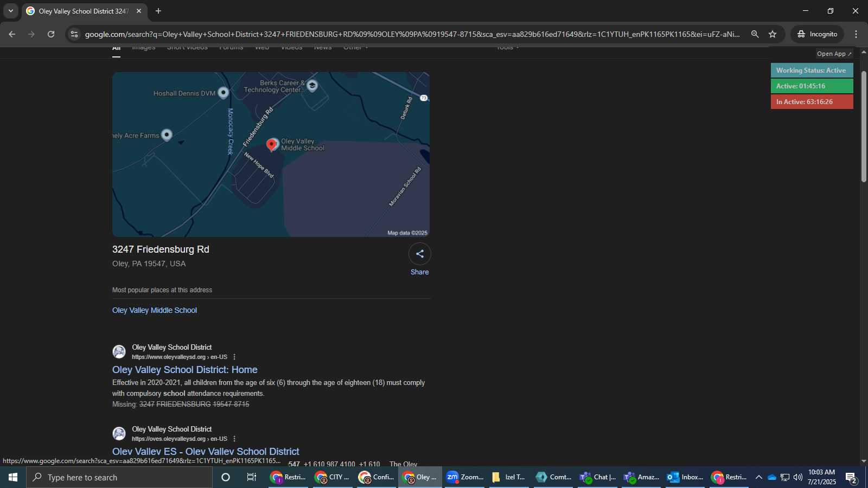The image size is (868, 488).
Task: Click the Open App button
Action: (834, 54)
